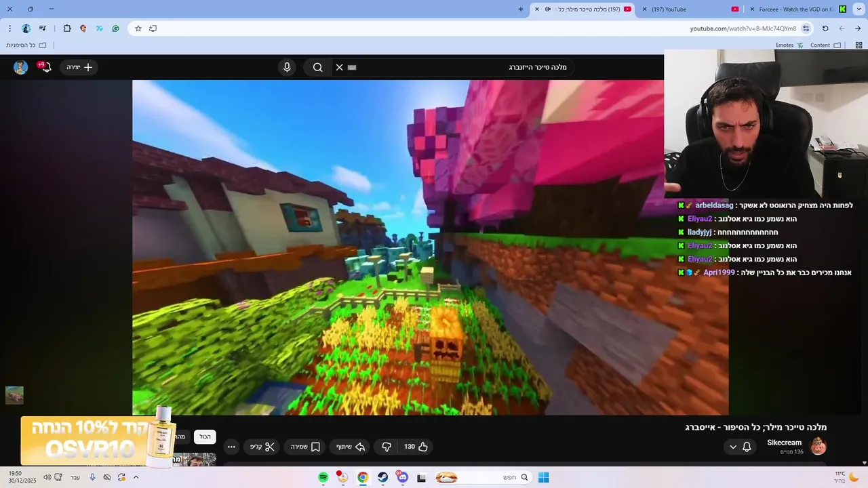Click arbeldasag username in chat overlay
The height and width of the screenshot is (488, 868).
click(x=714, y=205)
